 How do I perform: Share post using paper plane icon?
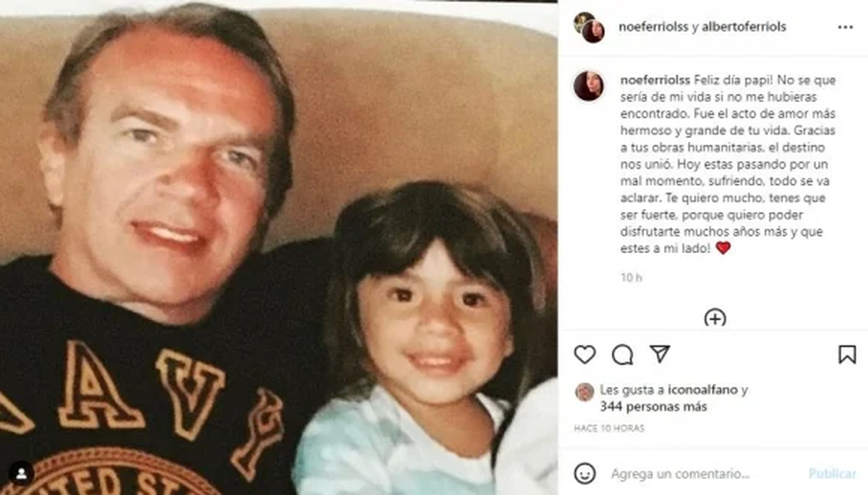coord(660,354)
